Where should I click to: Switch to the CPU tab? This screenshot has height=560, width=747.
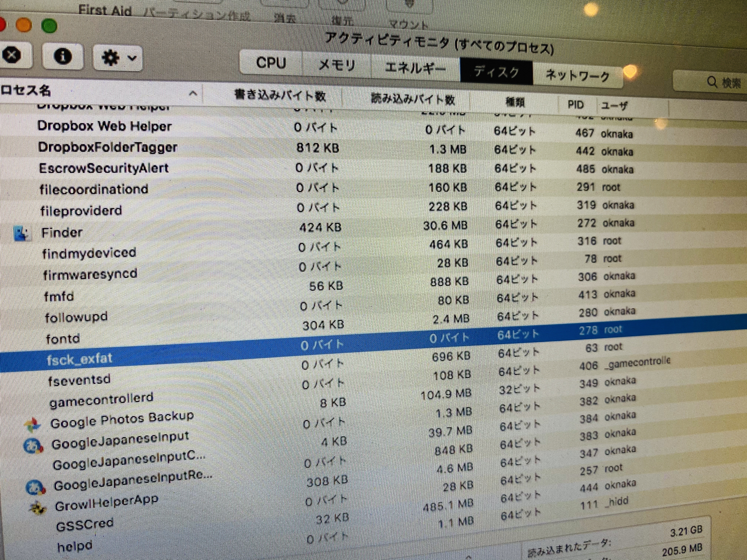point(271,63)
